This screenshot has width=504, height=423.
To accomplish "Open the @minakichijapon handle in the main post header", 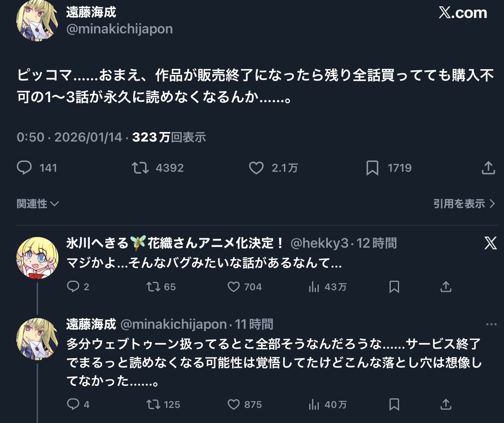I will point(119,29).
